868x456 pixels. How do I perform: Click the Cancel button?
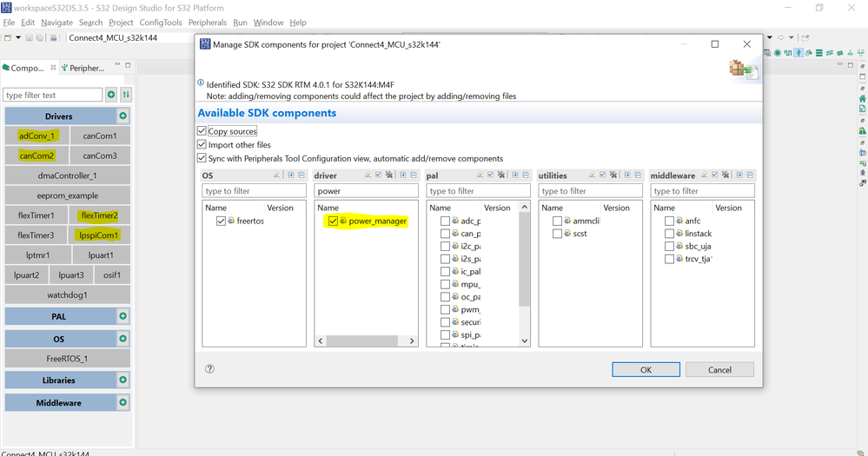719,370
